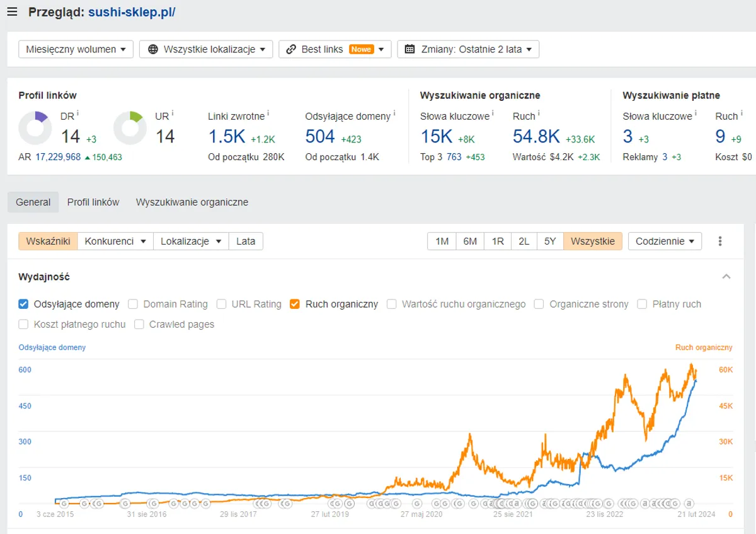This screenshot has height=534, width=756.
Task: Open the Wszystkie lokalizacje dropdown
Action: tap(206, 49)
